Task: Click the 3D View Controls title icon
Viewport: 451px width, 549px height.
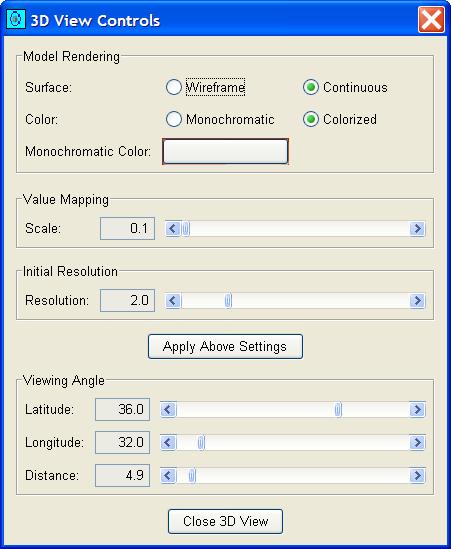Action: coord(16,20)
